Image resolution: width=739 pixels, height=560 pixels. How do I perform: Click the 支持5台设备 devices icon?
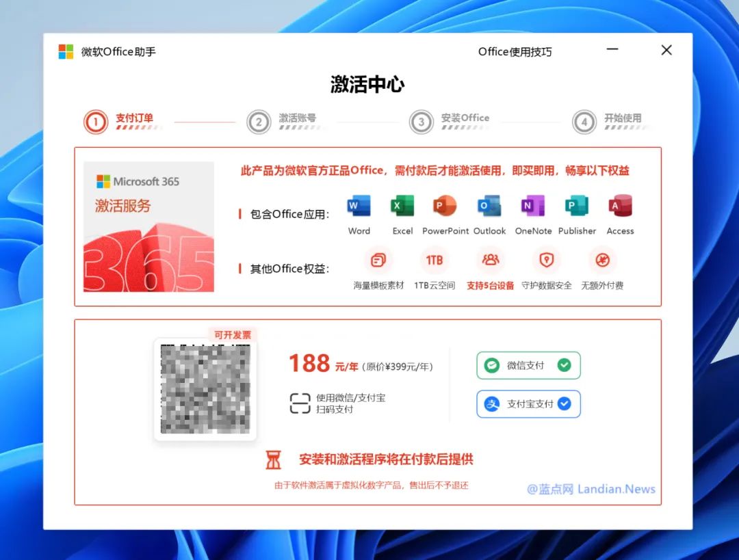tap(490, 260)
